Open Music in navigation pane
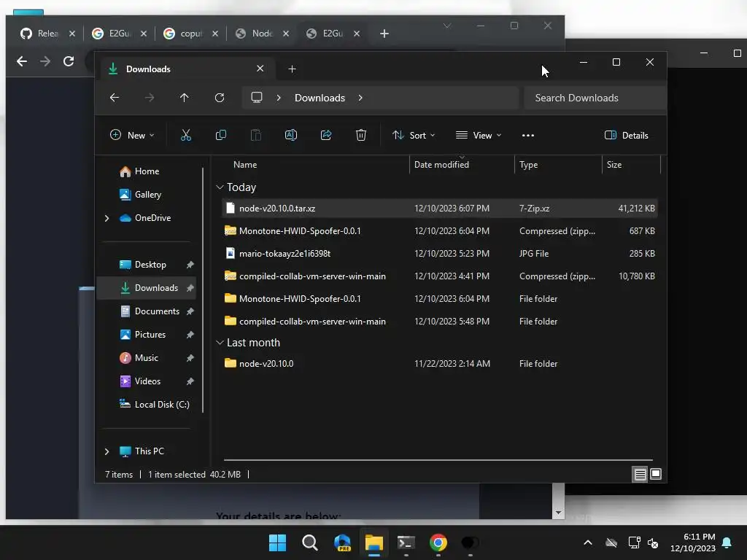This screenshot has width=747, height=560. 146,357
